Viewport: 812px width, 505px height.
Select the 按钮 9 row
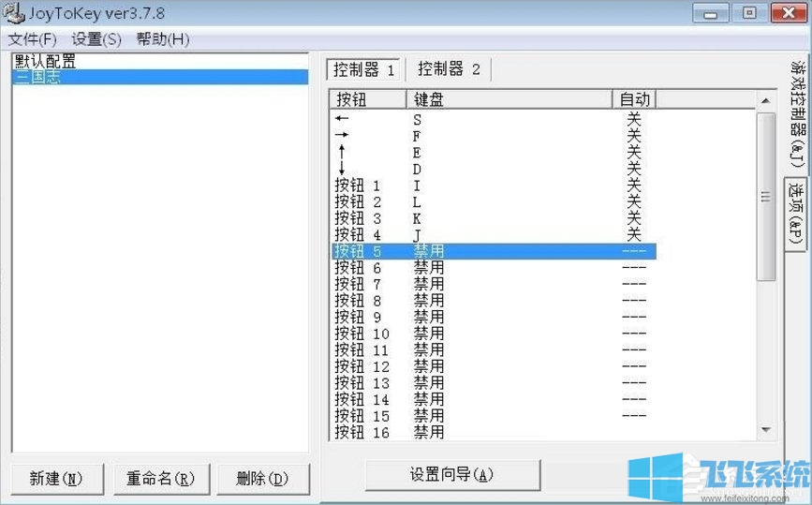pyautogui.click(x=493, y=317)
